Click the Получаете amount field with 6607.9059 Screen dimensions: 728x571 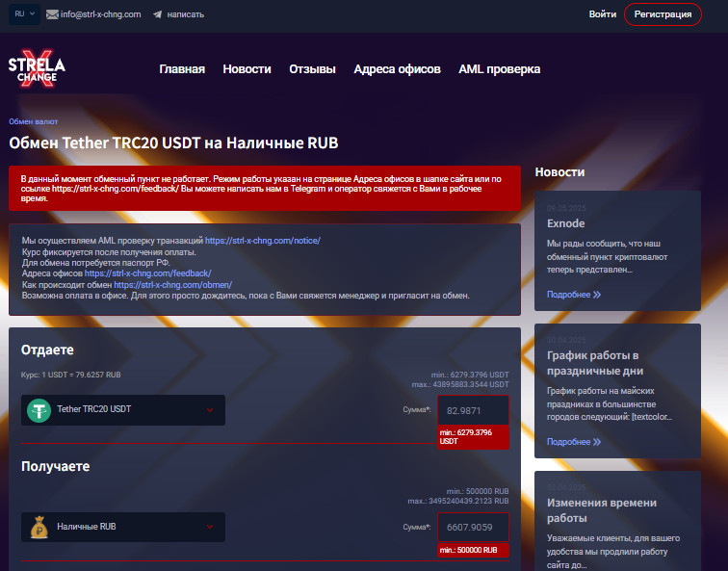pos(473,528)
